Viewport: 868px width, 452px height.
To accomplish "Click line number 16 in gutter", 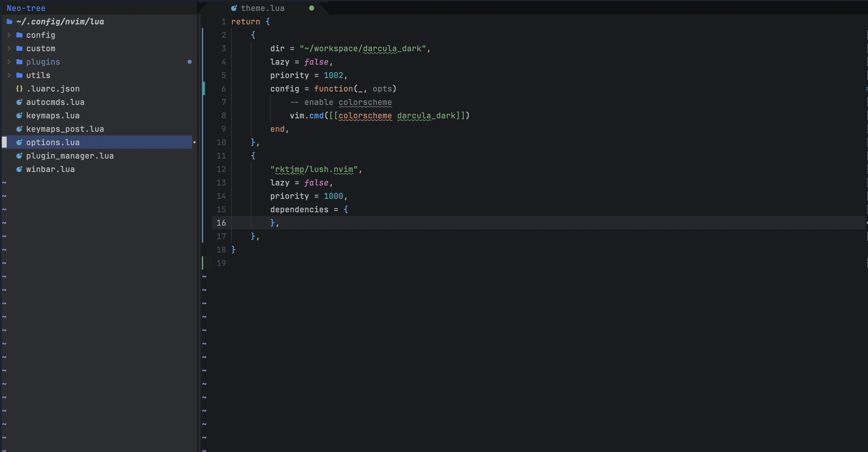I will point(221,223).
